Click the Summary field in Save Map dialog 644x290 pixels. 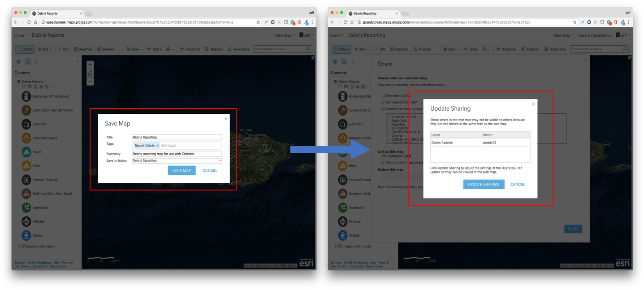(x=177, y=154)
